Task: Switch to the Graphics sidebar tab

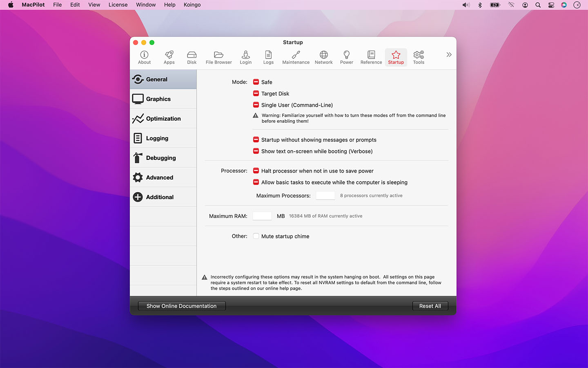Action: [x=163, y=99]
